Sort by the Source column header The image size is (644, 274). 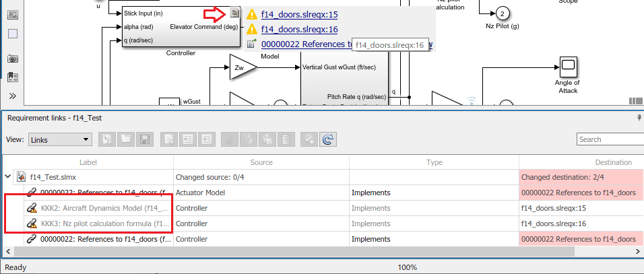[x=261, y=162]
